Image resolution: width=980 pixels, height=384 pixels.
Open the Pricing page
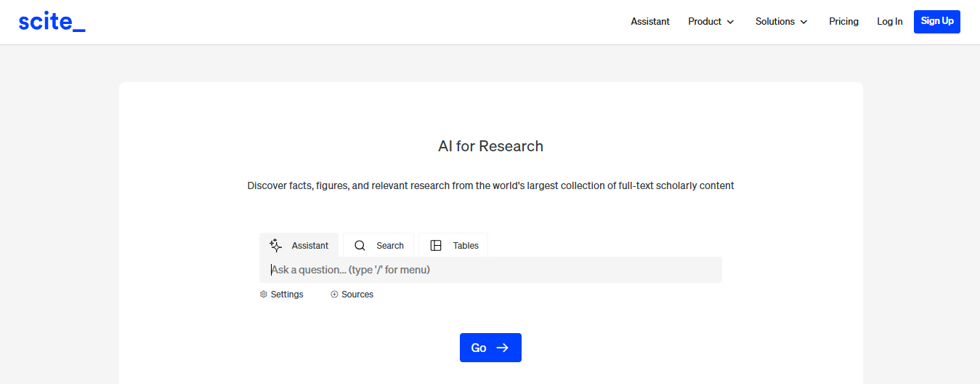[x=843, y=22]
